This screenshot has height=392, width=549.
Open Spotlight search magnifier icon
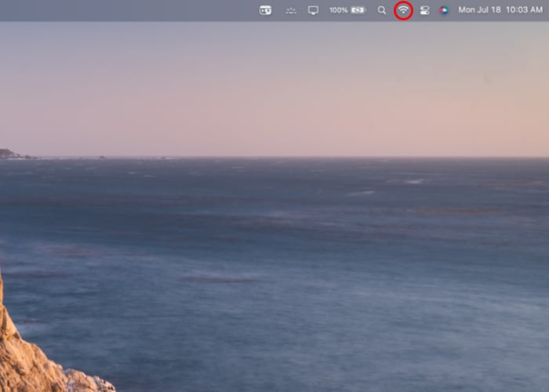pyautogui.click(x=382, y=10)
